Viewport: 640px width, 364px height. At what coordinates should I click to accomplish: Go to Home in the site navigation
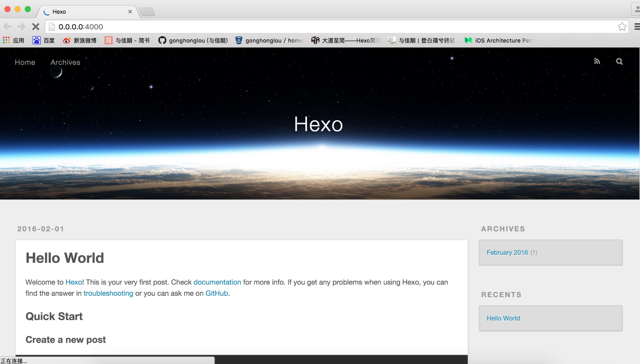click(25, 62)
